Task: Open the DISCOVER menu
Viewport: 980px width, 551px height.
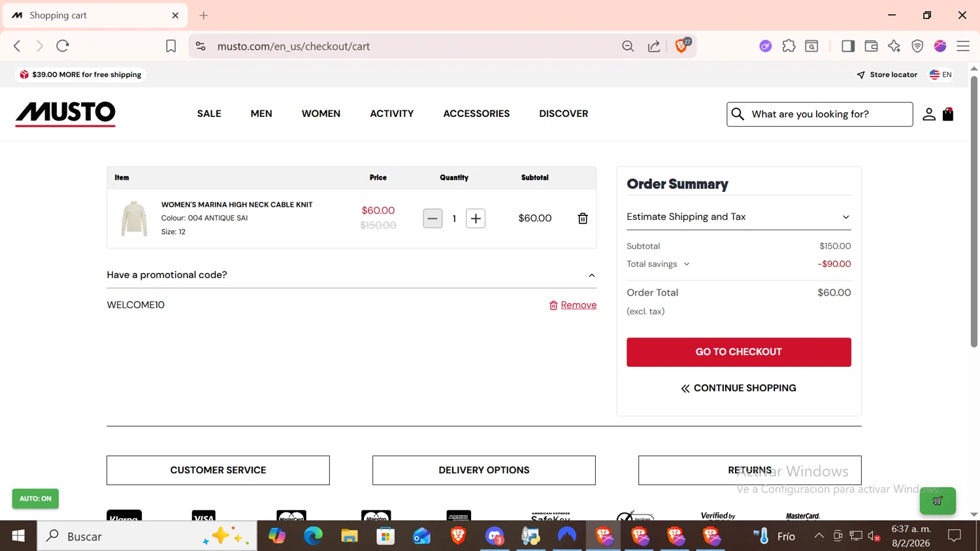Action: tap(564, 114)
